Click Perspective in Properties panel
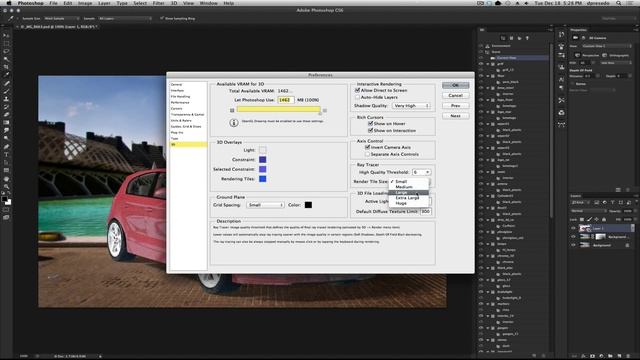640x360 pixels. pos(587,55)
